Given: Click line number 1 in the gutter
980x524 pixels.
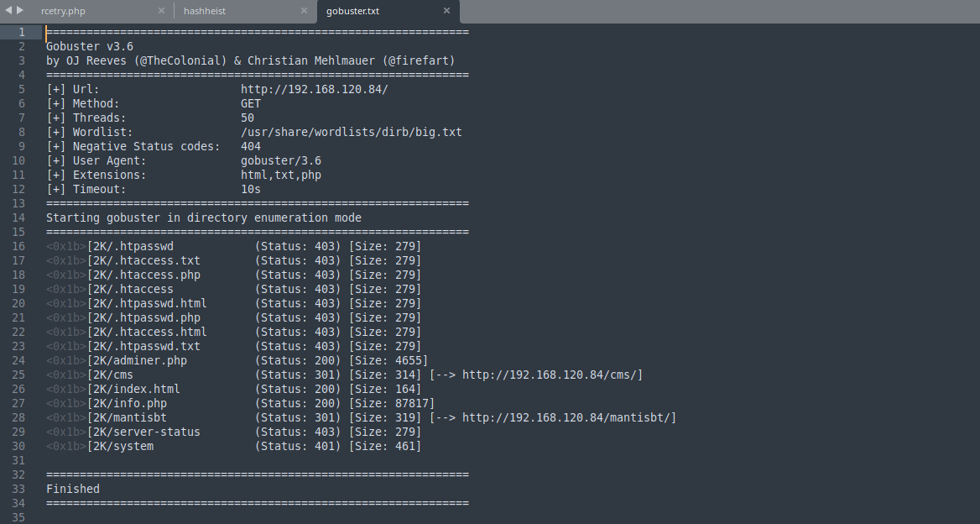Looking at the screenshot, I should tap(22, 32).
